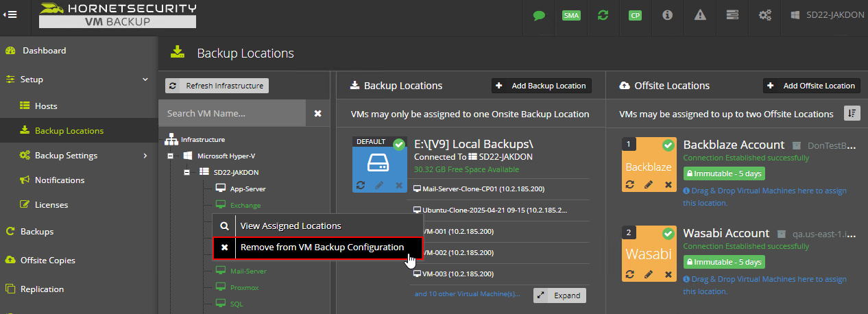Collapse the SD22-JAKDON tree node
This screenshot has height=314, width=868.
click(x=186, y=173)
